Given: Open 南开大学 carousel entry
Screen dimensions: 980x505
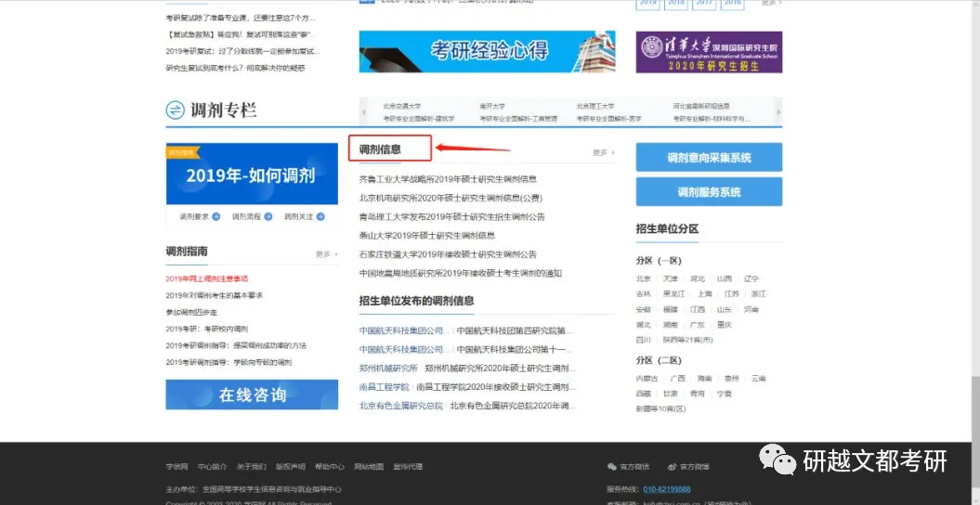Looking at the screenshot, I should coord(492,107).
